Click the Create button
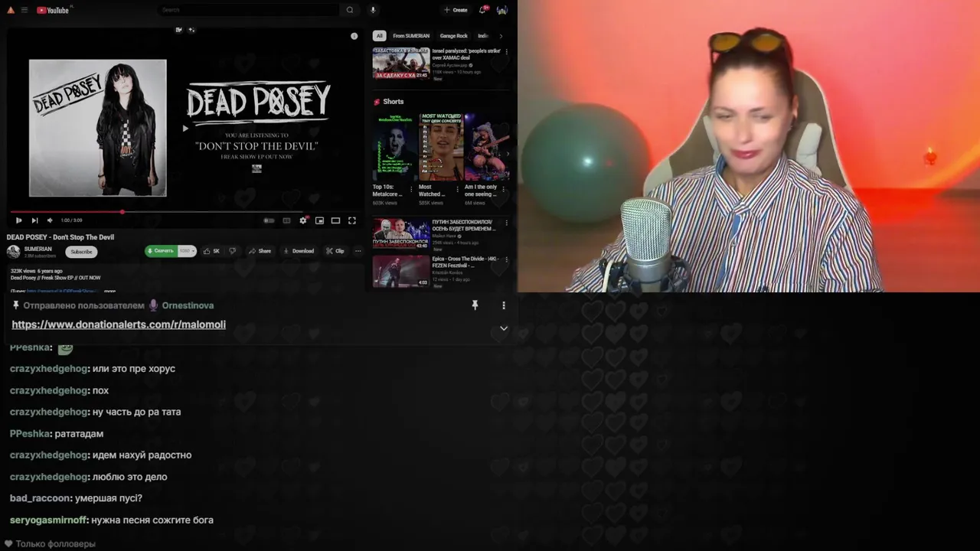 click(x=455, y=10)
